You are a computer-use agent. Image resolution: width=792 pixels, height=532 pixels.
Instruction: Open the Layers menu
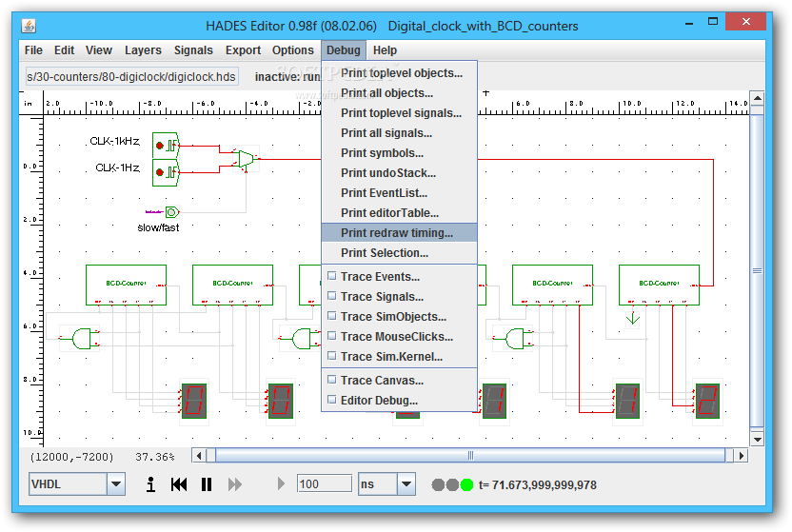[x=143, y=50]
